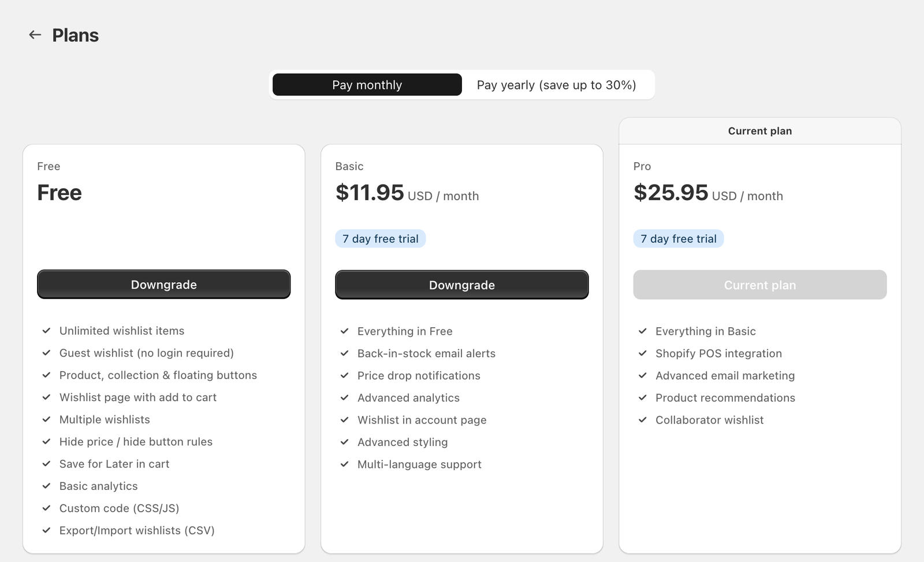Click the checkmark beside Basic analytics
This screenshot has height=562, width=924.
click(46, 486)
